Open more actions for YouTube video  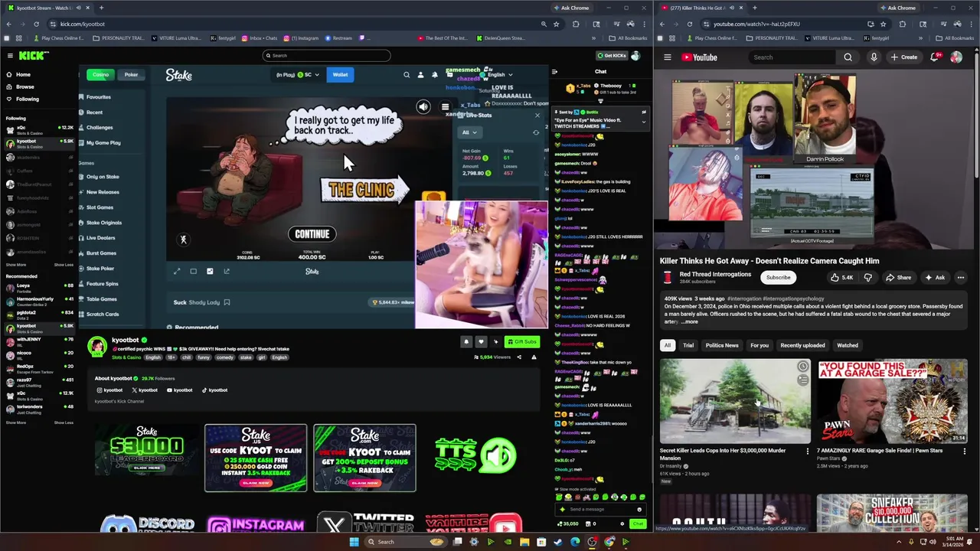(x=961, y=278)
